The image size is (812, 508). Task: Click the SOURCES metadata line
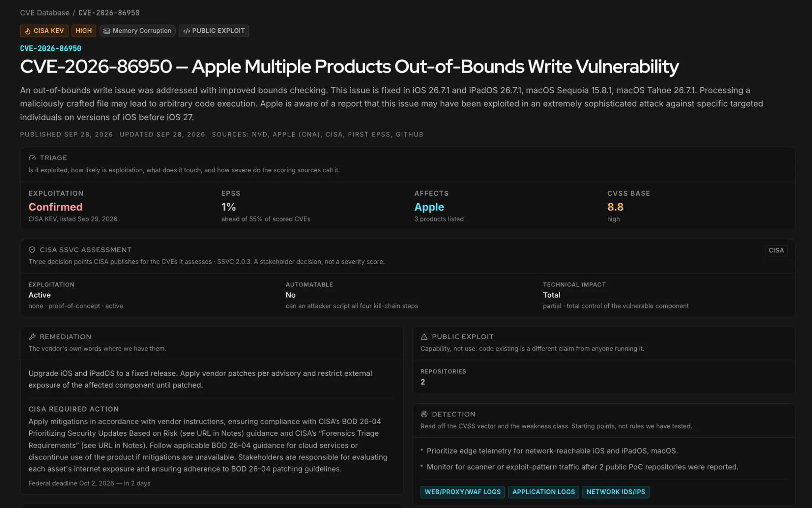(x=318, y=135)
